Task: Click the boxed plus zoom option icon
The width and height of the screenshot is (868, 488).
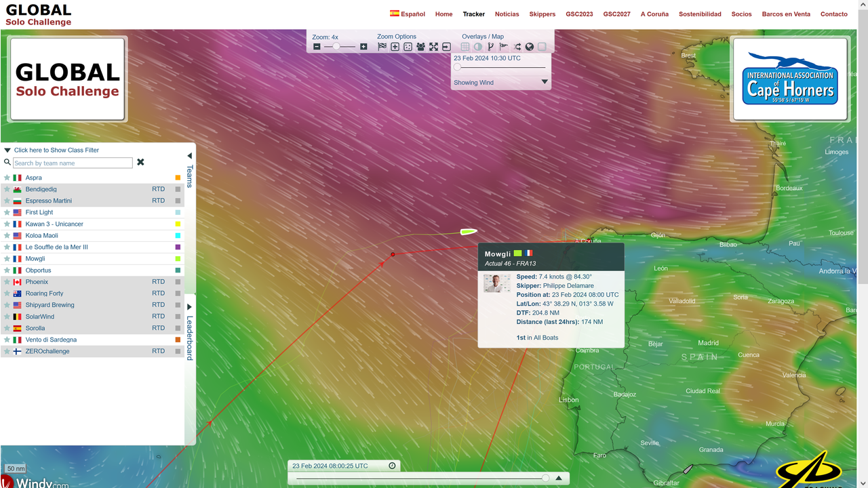Action: point(395,47)
